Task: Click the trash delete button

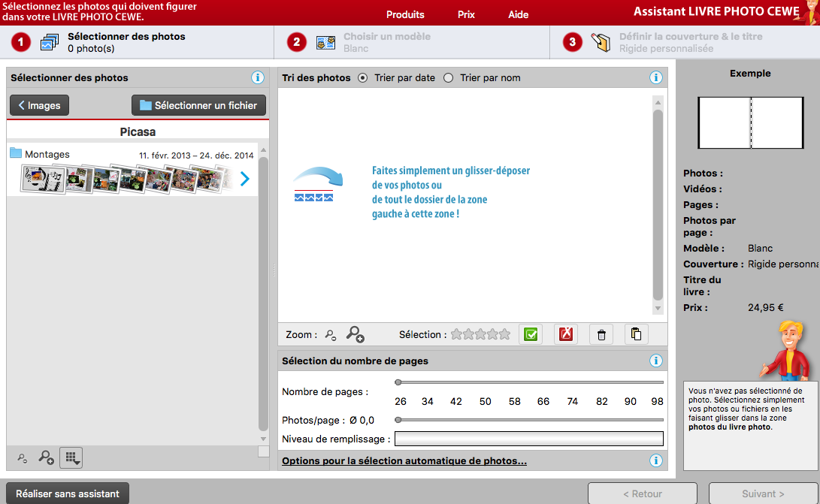Action: (601, 334)
